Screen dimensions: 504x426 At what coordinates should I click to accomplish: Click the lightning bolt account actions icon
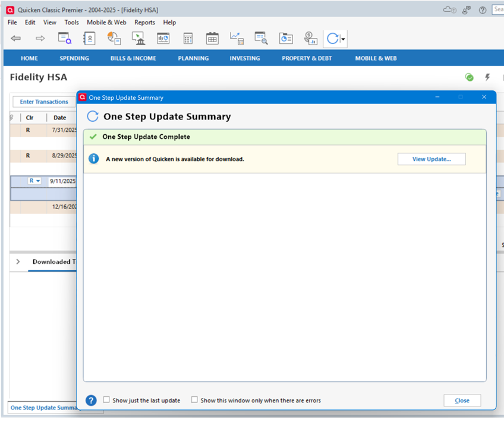pos(487,77)
